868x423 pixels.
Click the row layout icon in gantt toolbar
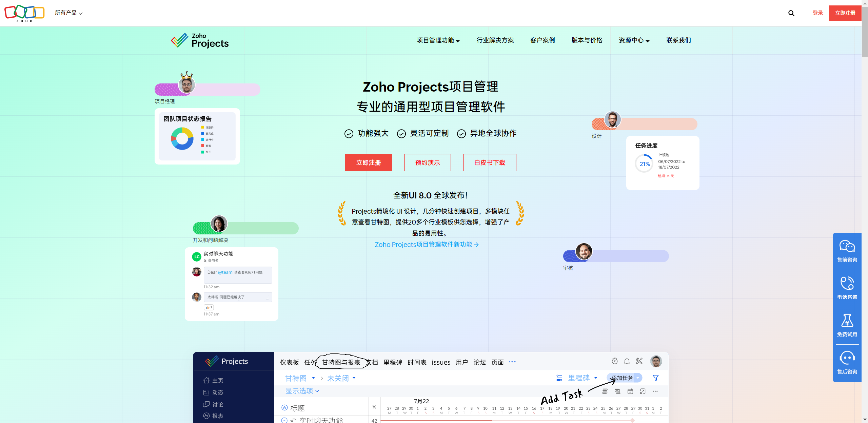[605, 391]
